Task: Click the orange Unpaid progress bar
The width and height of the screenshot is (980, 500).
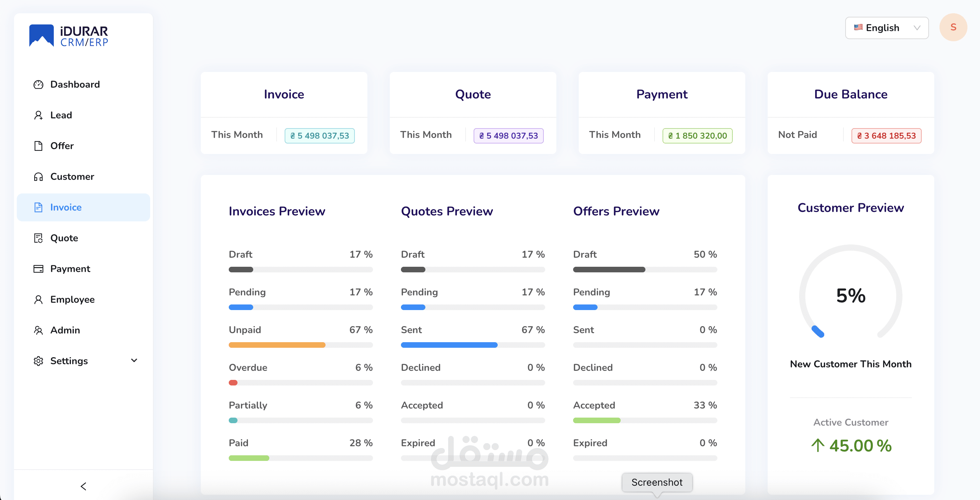Action: [301, 345]
